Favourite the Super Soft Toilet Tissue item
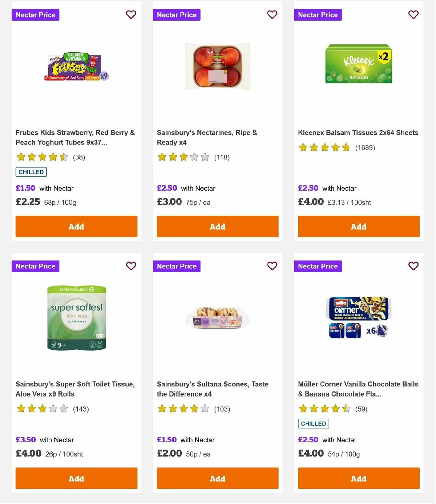Screen dimensions: 436x504 click(x=131, y=266)
